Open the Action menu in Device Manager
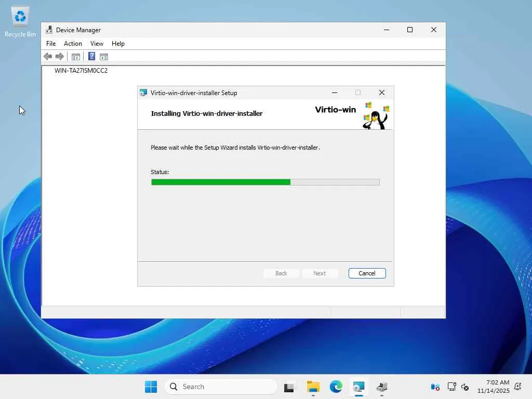Image resolution: width=532 pixels, height=399 pixels. (x=73, y=44)
